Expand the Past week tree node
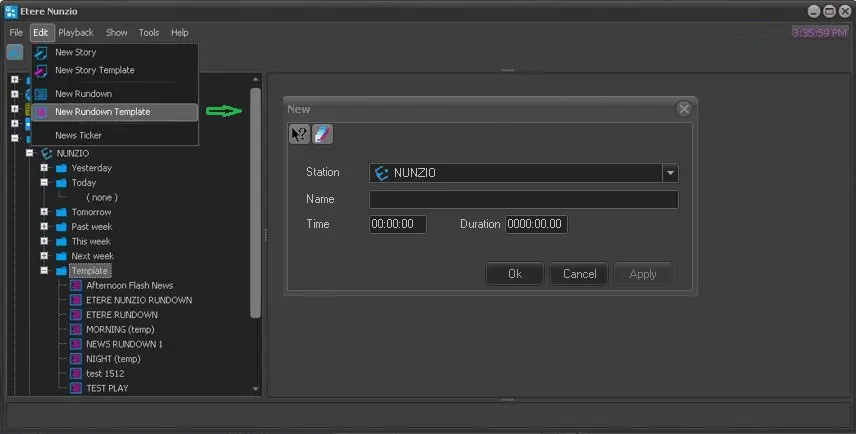This screenshot has height=434, width=856. tap(44, 227)
